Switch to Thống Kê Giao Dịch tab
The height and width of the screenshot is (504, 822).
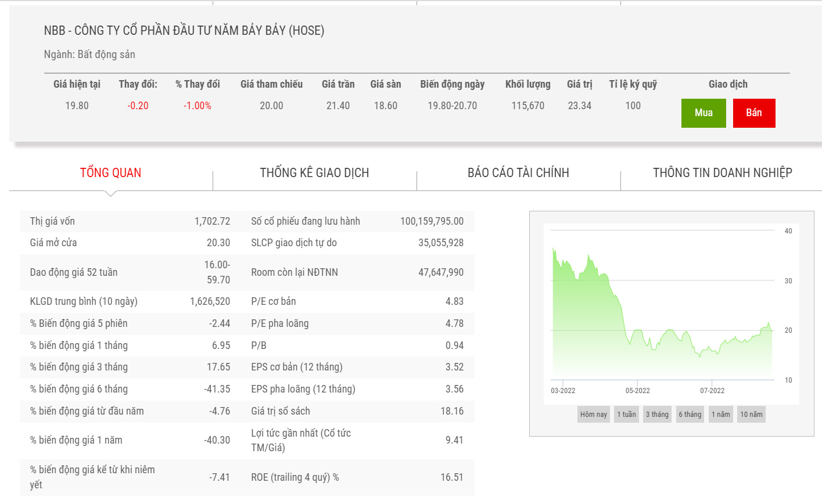314,172
